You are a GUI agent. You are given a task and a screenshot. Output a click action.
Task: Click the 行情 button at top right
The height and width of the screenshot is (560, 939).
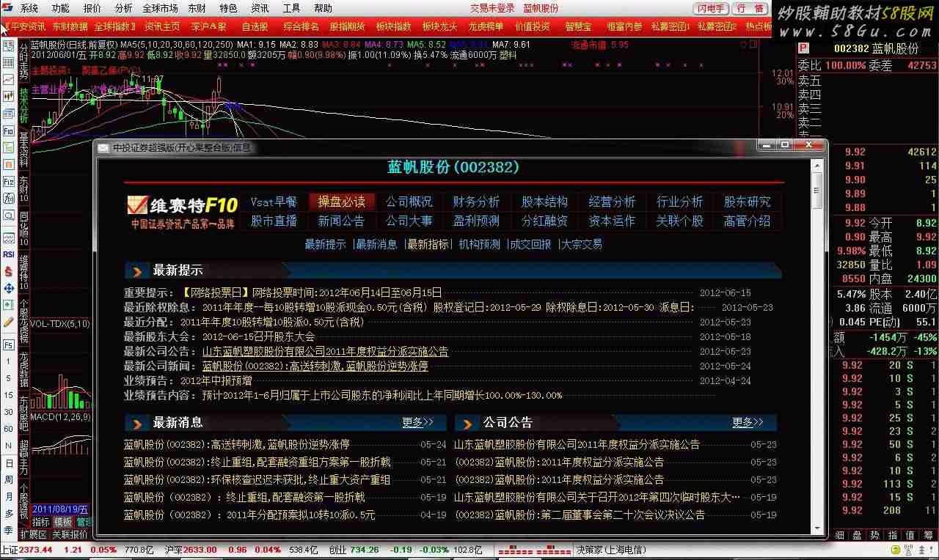click(750, 9)
